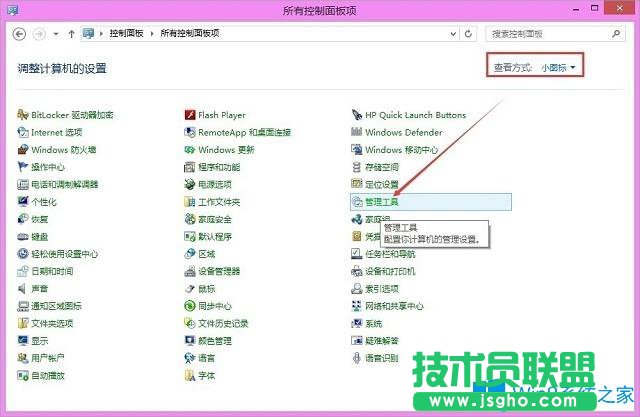Open the Flash Player icon
The width and height of the screenshot is (640, 417).
click(x=190, y=115)
